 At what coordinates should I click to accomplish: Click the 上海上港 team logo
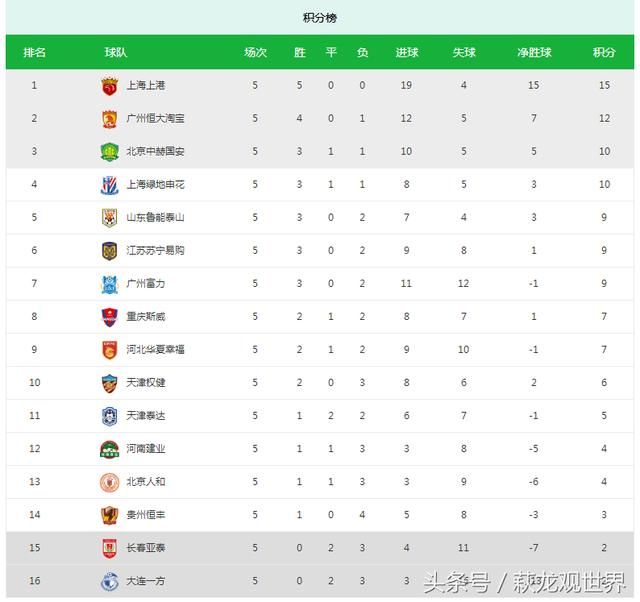(x=109, y=86)
